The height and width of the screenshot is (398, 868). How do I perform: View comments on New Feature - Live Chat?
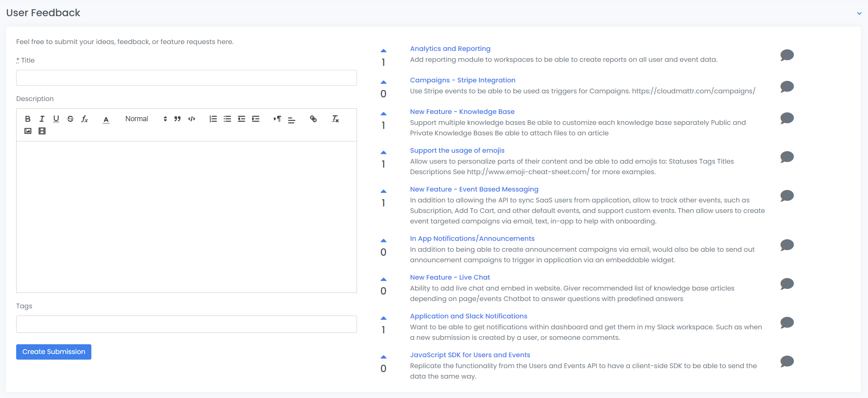[787, 284]
